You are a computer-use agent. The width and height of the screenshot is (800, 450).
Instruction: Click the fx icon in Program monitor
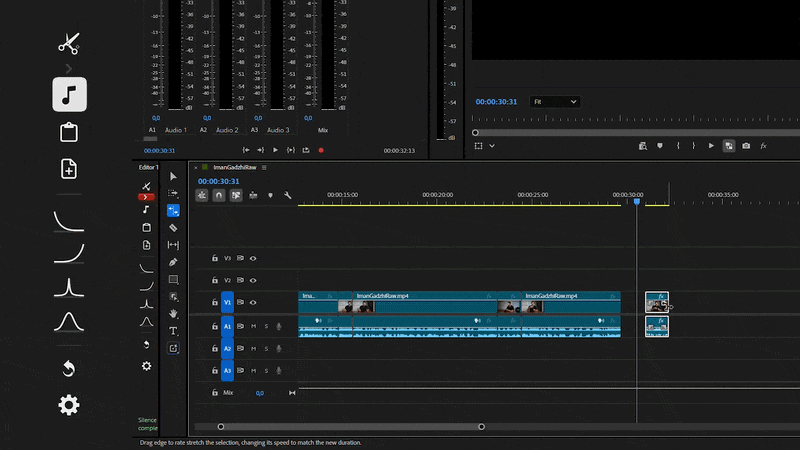tap(763, 146)
